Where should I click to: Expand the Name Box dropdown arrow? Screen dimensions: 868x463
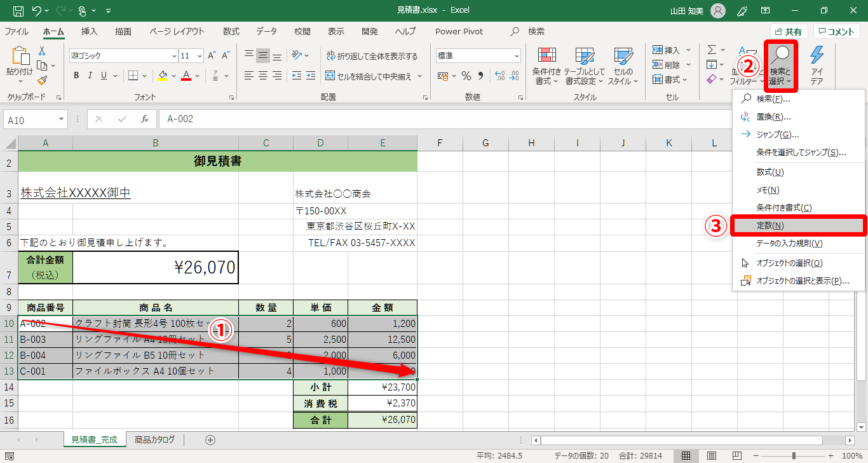61,119
